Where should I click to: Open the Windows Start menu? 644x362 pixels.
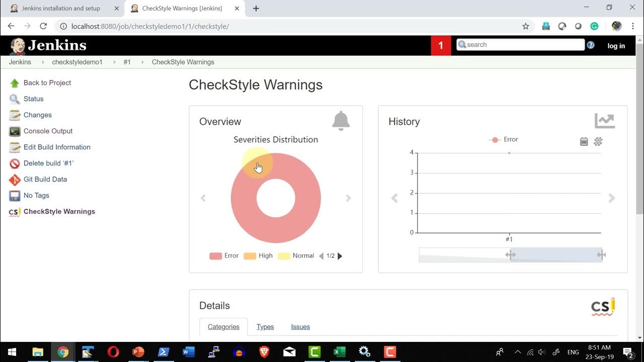pos(12,352)
